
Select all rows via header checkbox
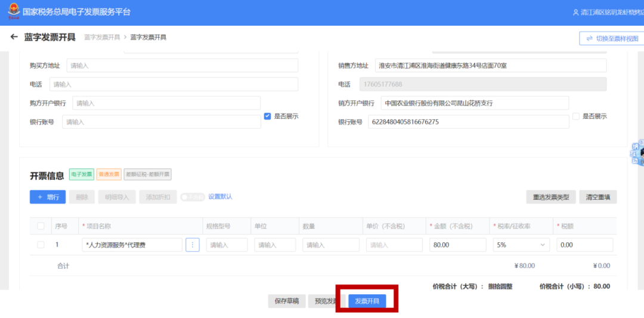click(41, 226)
